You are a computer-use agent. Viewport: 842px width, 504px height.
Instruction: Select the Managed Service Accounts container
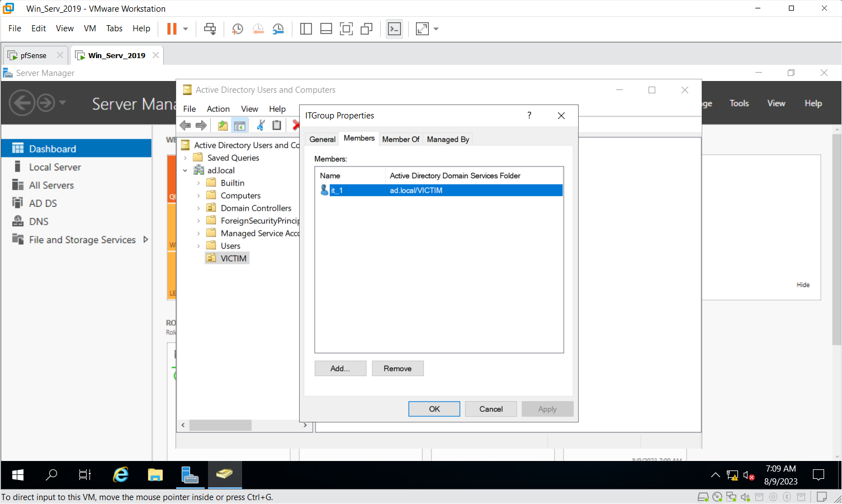259,234
